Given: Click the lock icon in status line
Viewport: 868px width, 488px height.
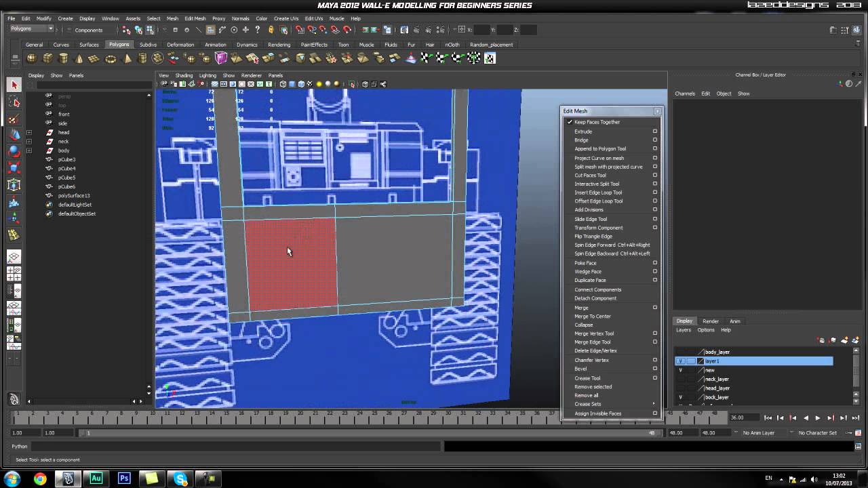Looking at the screenshot, I should click(x=271, y=30).
